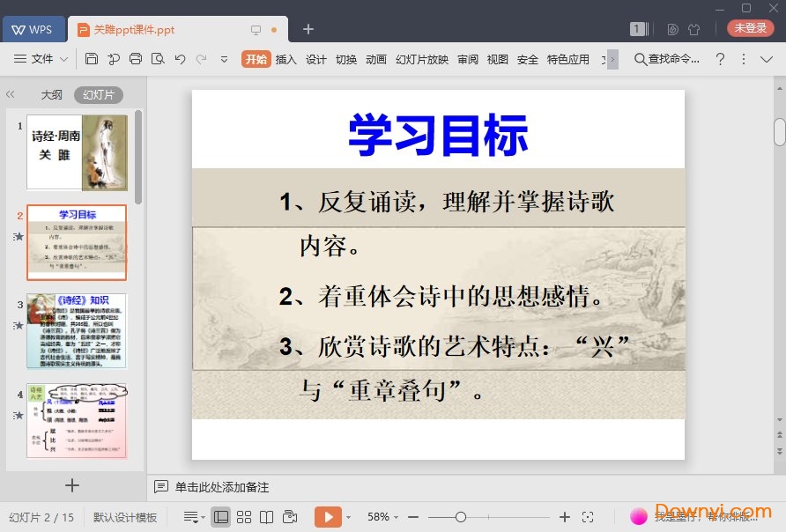Zoom out with minus button
The height and width of the screenshot is (532, 786).
click(x=413, y=517)
